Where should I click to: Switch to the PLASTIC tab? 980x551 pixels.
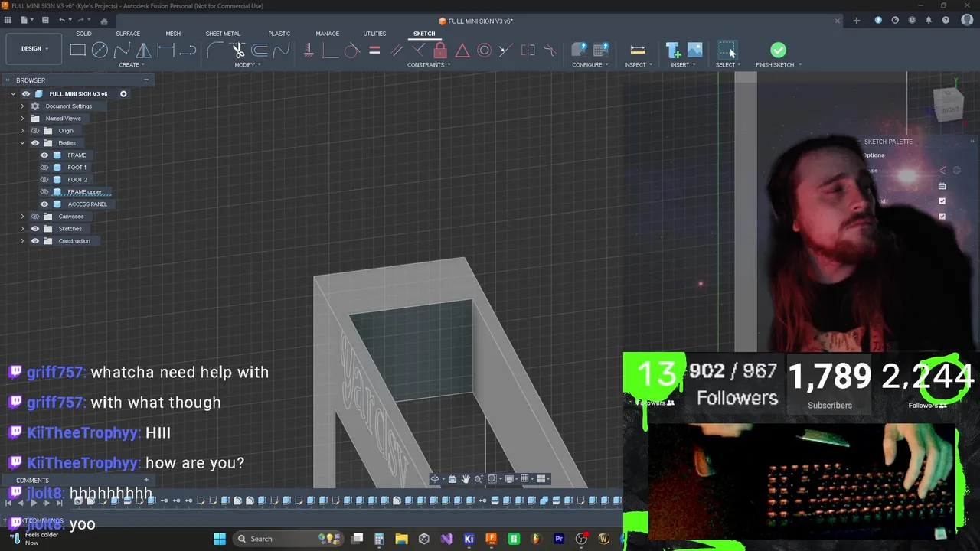[279, 34]
